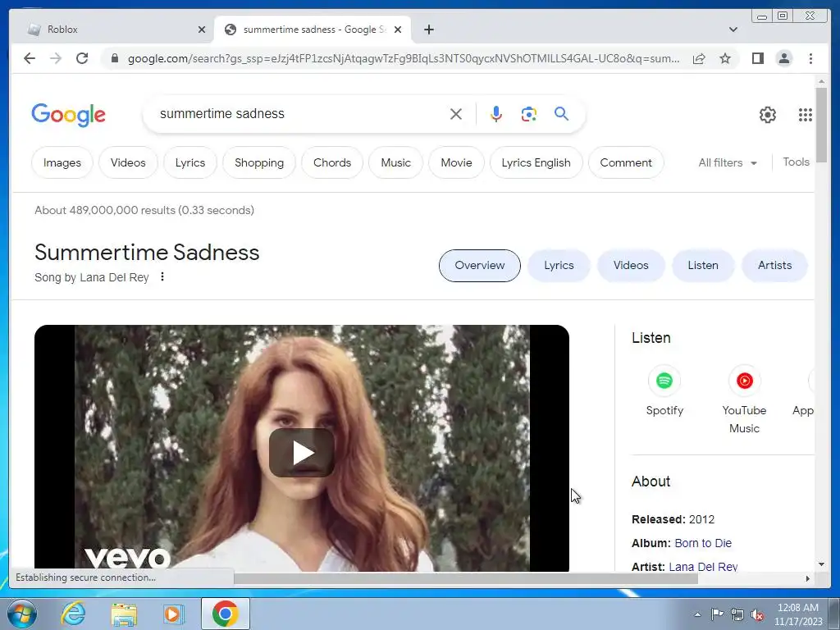Click inside the summertime sadness search field
Viewport: 840px width, 630px height.
[300, 114]
